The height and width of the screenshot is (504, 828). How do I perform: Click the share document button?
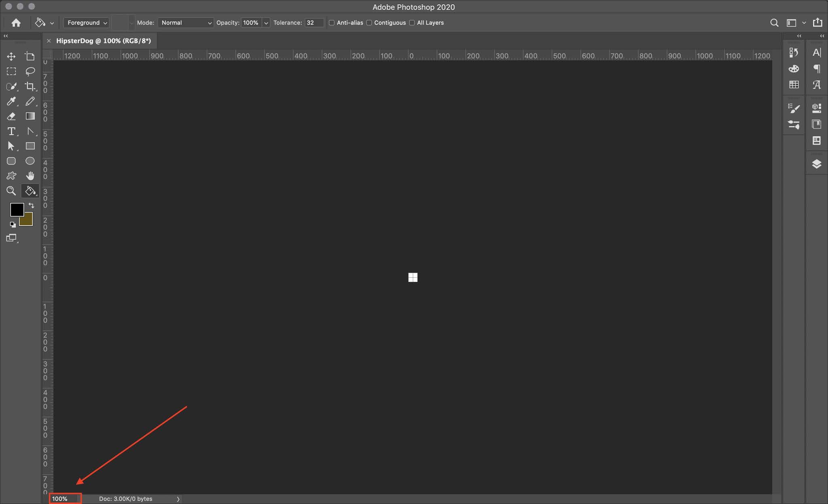tap(817, 23)
